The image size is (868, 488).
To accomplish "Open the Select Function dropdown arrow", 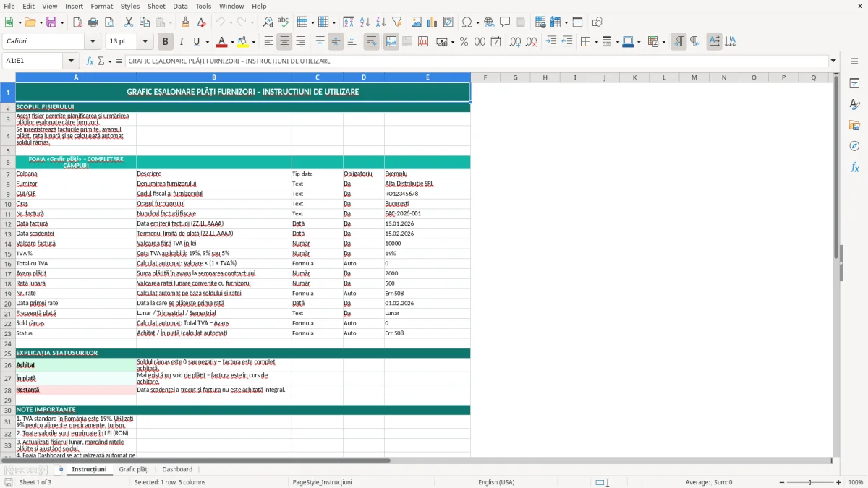I will [110, 61].
